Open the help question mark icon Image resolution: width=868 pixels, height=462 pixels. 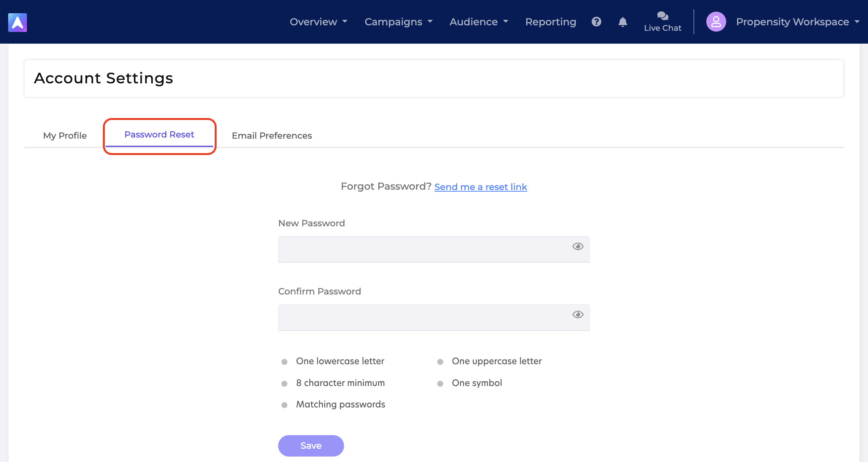click(596, 22)
